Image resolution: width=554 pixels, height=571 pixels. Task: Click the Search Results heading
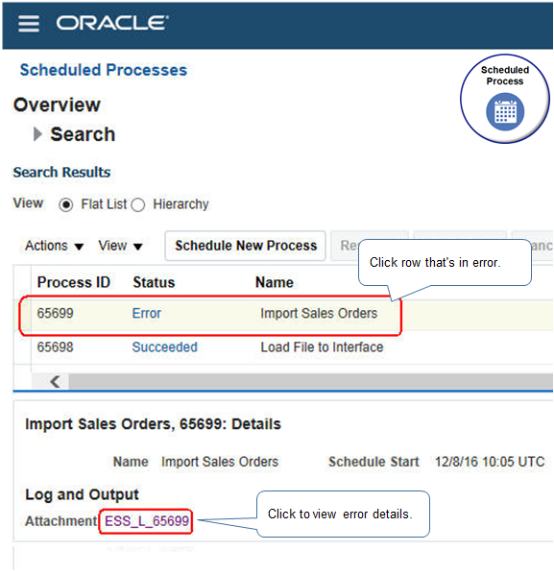click(x=62, y=172)
